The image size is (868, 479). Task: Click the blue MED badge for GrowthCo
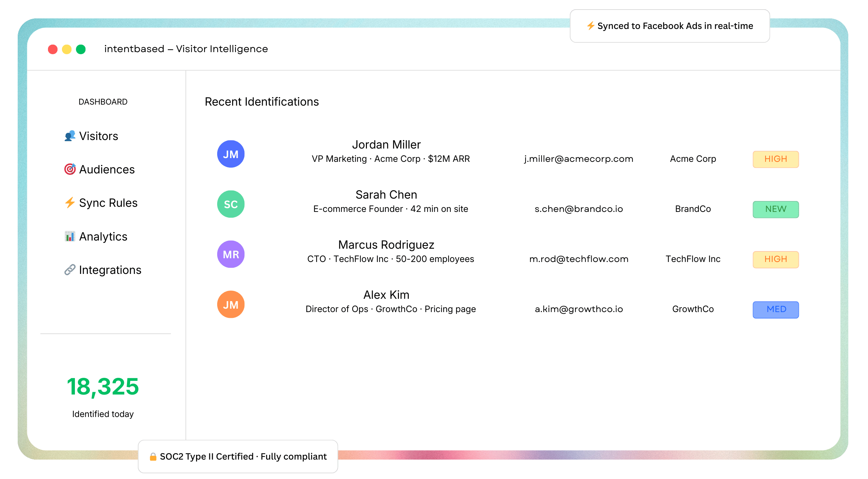click(775, 309)
